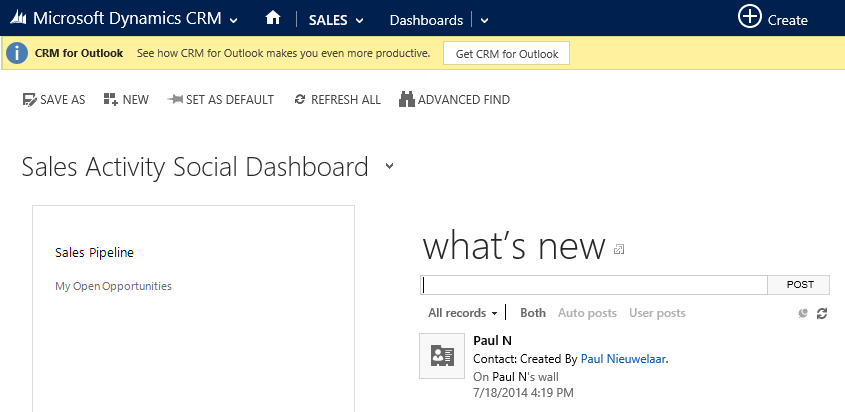This screenshot has height=412, width=845.
Task: Click Get CRM for Outlook button
Action: 506,53
